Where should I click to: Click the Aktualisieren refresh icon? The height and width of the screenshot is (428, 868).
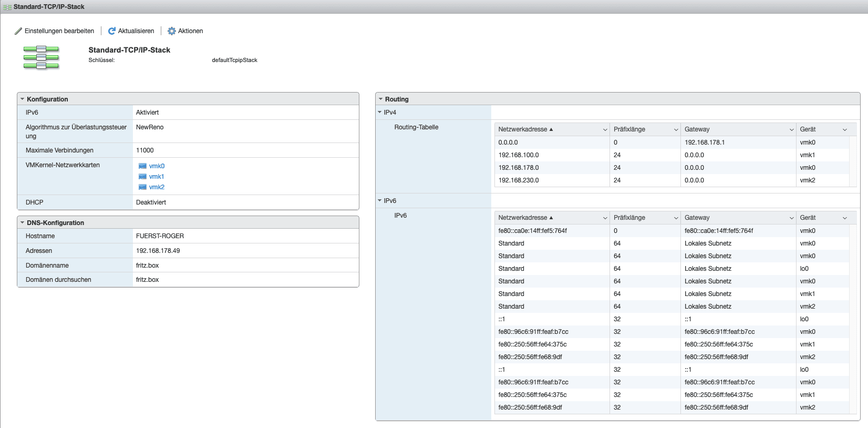coord(111,31)
